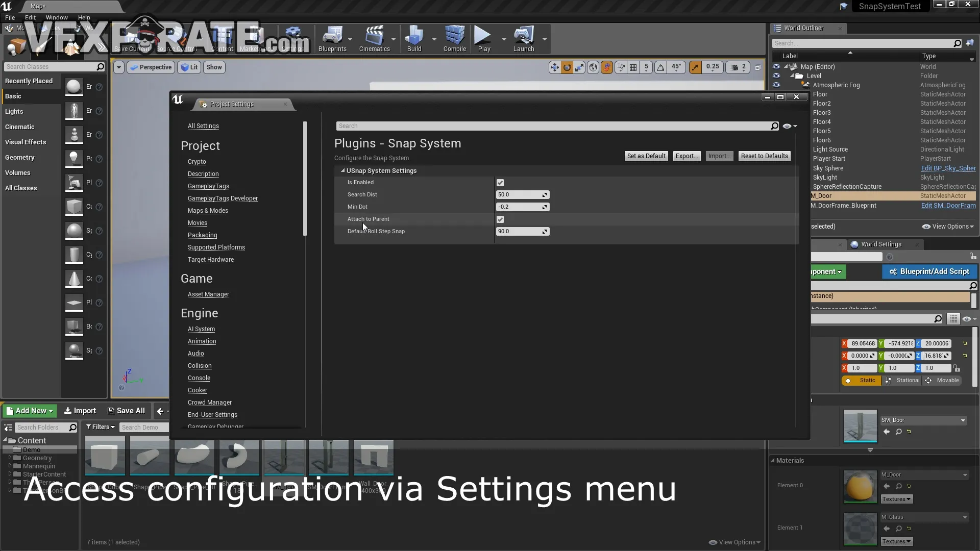Collapse USnap System Settings section
Viewport: 980px width, 551px height.
[x=342, y=171]
